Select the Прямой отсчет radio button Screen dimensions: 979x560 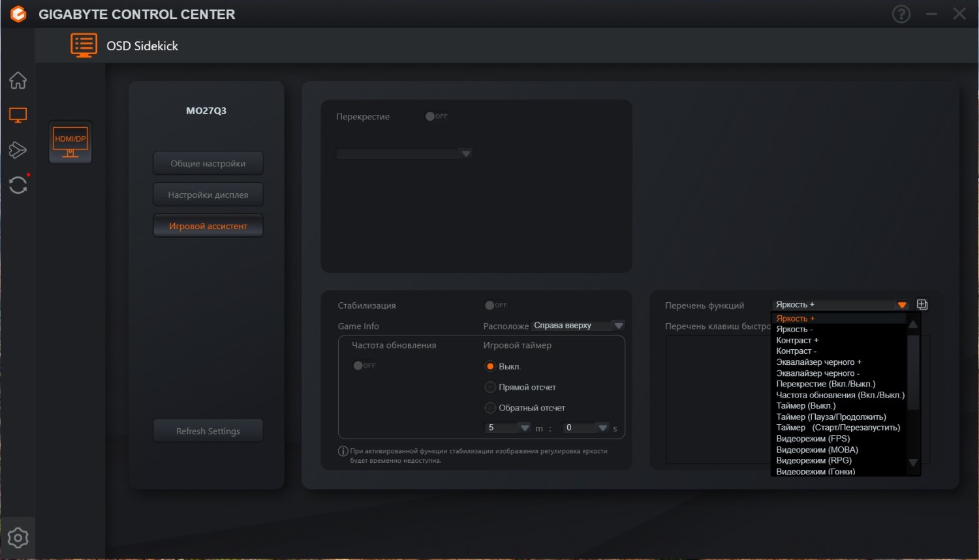coord(490,387)
